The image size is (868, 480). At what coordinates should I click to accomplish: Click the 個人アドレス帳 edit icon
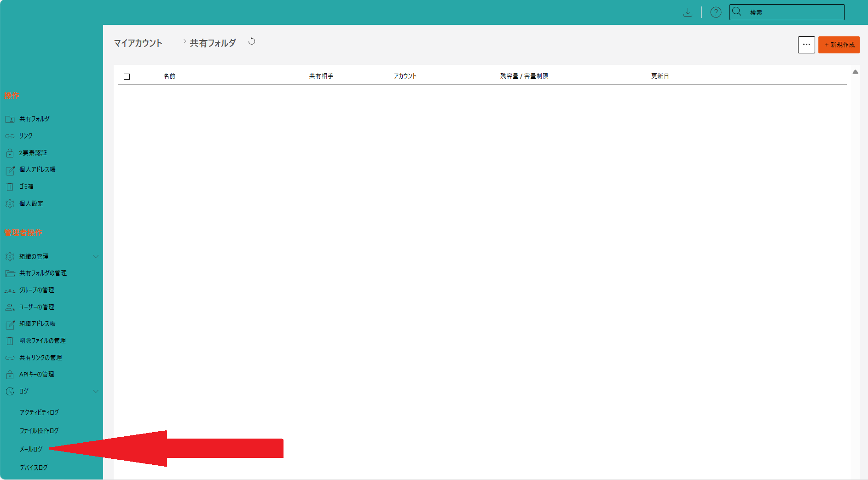(x=10, y=170)
